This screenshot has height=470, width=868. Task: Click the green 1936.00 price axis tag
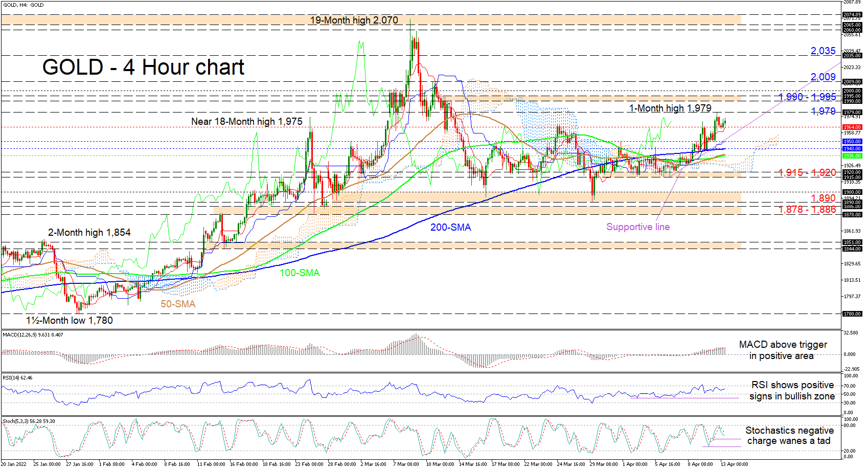tap(852, 156)
